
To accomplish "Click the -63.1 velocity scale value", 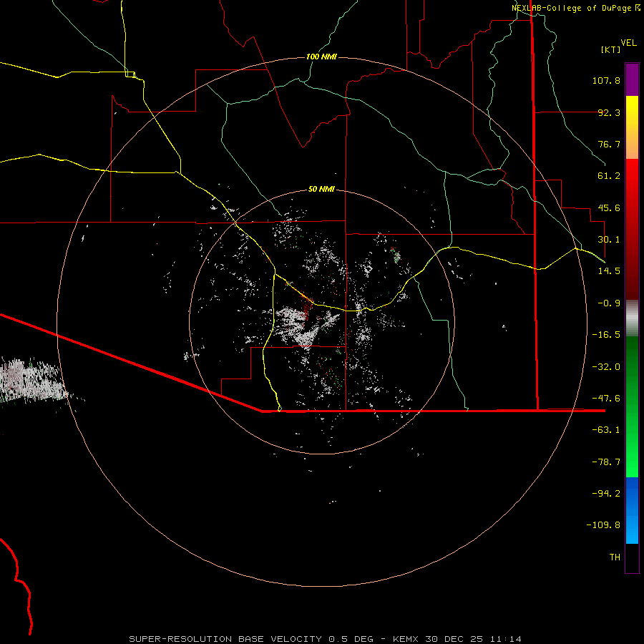I will point(606,430).
